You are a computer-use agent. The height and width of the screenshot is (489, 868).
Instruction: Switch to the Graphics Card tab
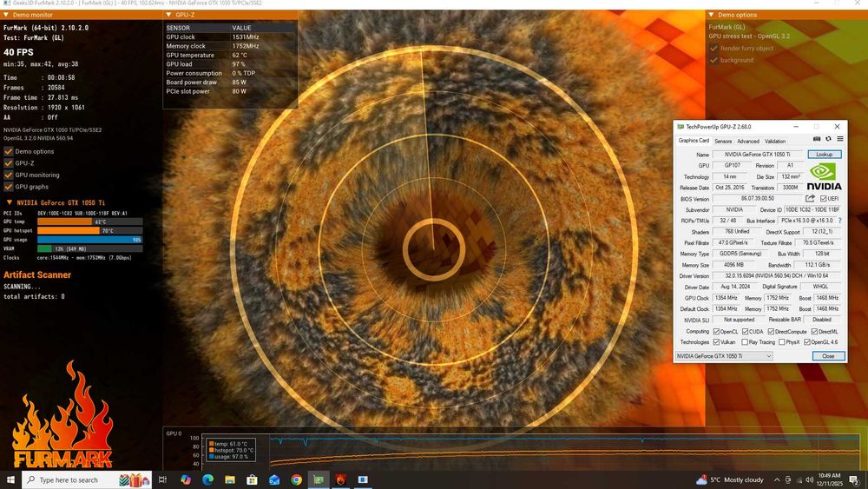click(x=693, y=141)
